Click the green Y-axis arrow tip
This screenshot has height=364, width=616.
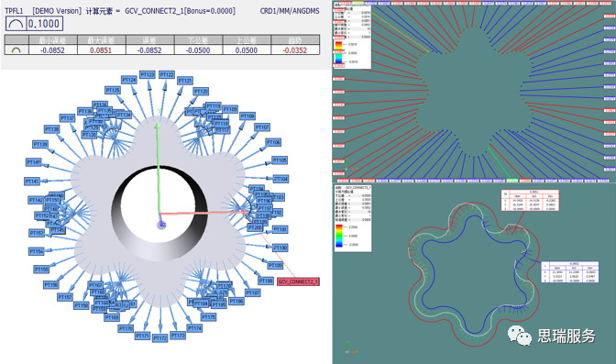coord(158,127)
